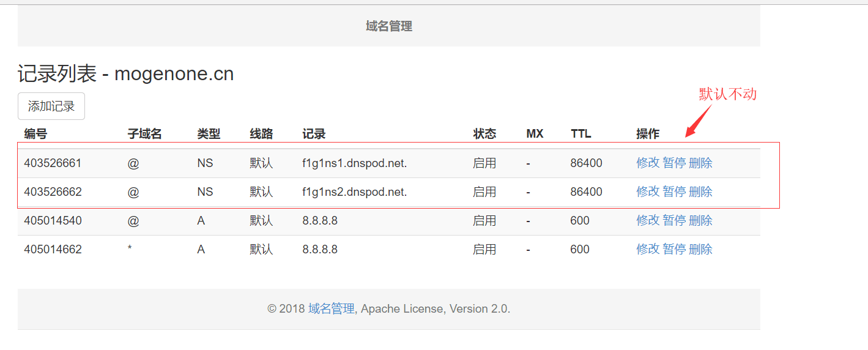Modify the wildcard * A record
This screenshot has width=868, height=350.
648,249
